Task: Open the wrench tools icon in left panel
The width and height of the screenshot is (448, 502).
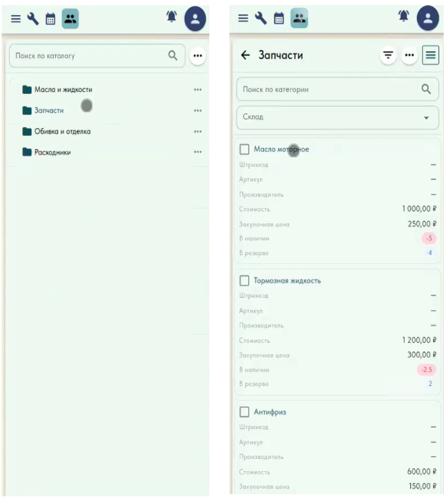Action: pos(33,19)
